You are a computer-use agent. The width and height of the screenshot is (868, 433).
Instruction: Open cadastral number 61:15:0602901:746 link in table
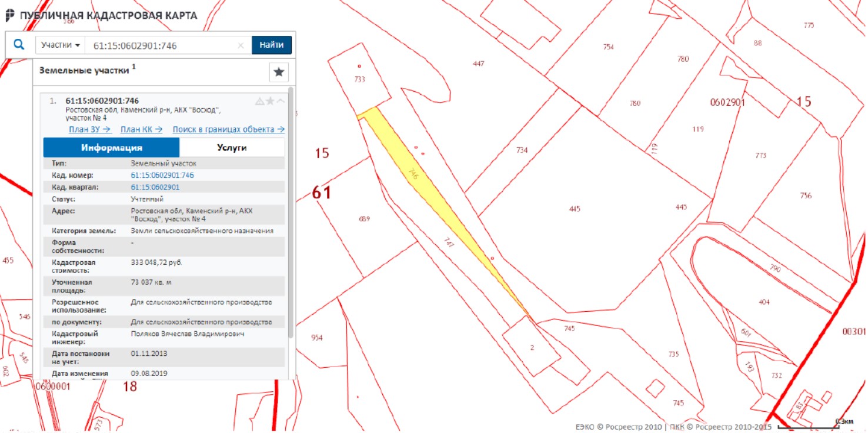point(162,175)
